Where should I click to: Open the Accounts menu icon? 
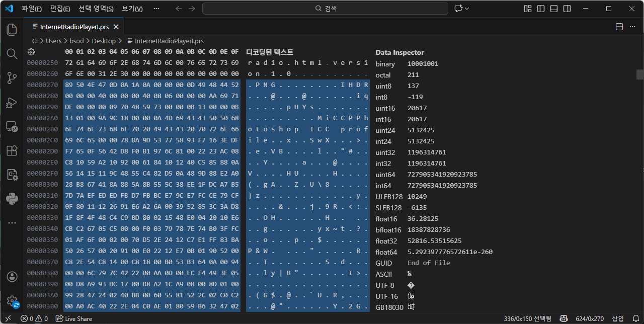[x=12, y=277]
